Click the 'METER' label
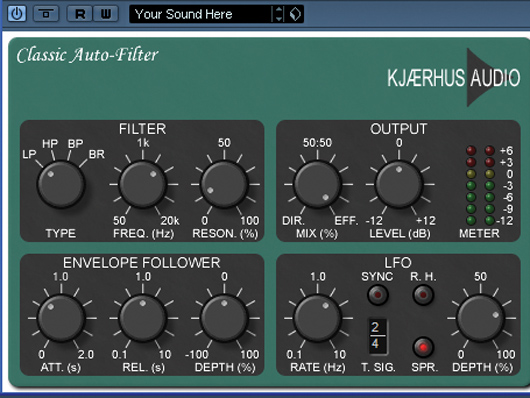Screen dimensions: 530x398 [x=479, y=233]
